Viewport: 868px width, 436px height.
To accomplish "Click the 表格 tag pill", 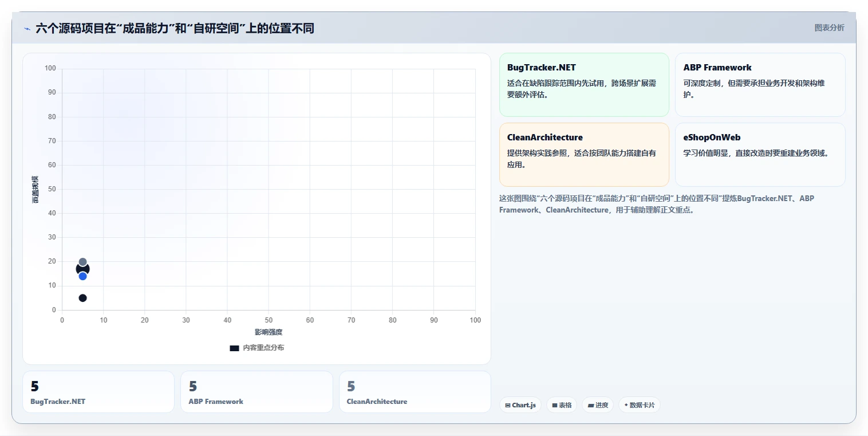I will tap(562, 405).
